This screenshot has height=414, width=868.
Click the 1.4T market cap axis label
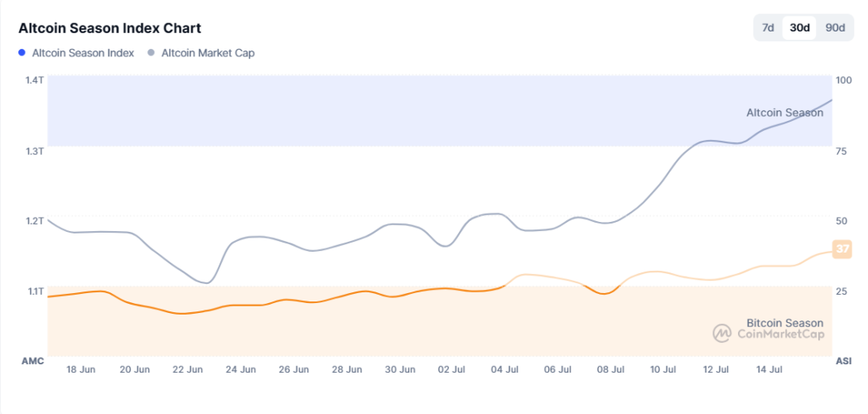point(35,79)
